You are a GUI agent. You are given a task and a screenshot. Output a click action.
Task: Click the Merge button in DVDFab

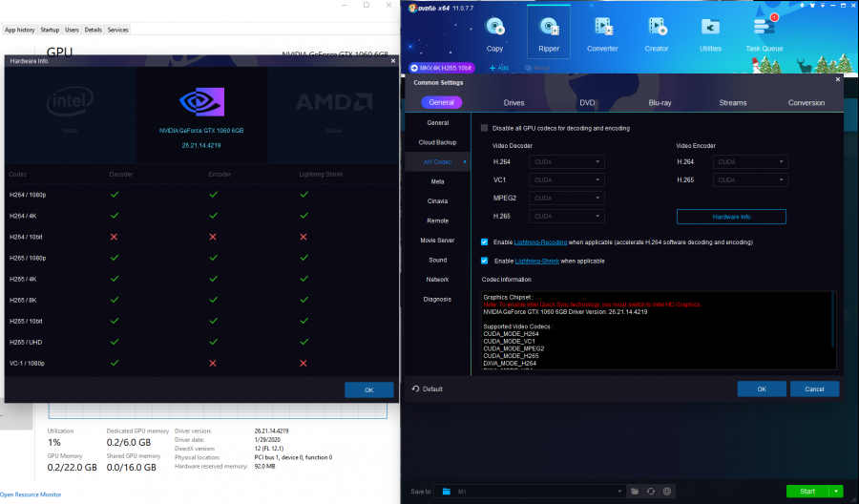click(538, 68)
